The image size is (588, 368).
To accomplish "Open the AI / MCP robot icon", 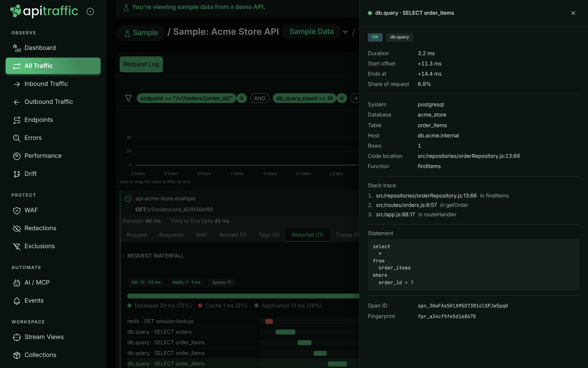I will (17, 283).
